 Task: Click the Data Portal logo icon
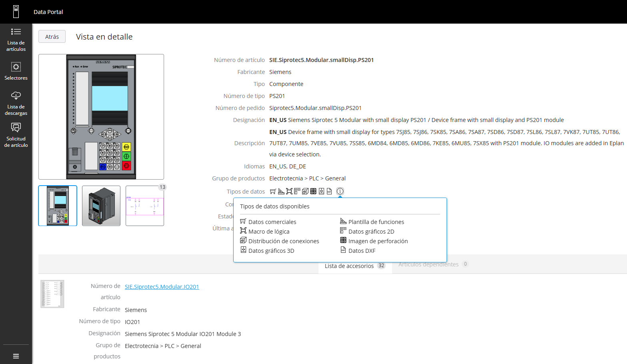coord(16,12)
